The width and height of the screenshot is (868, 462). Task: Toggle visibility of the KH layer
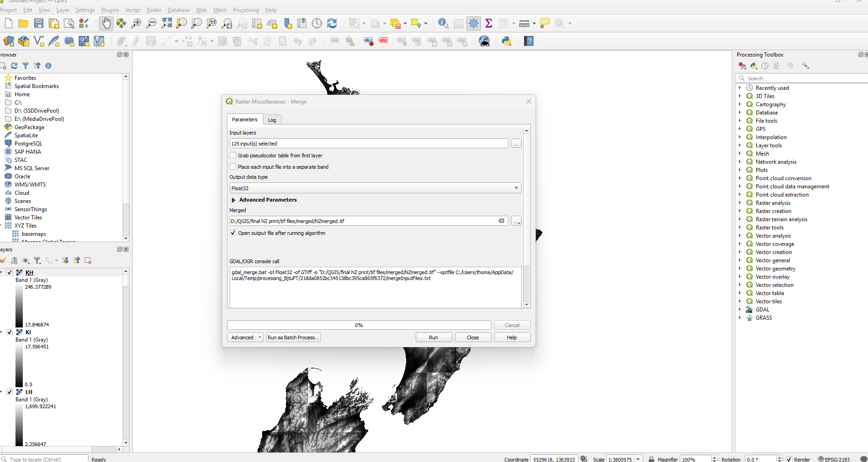(10, 272)
